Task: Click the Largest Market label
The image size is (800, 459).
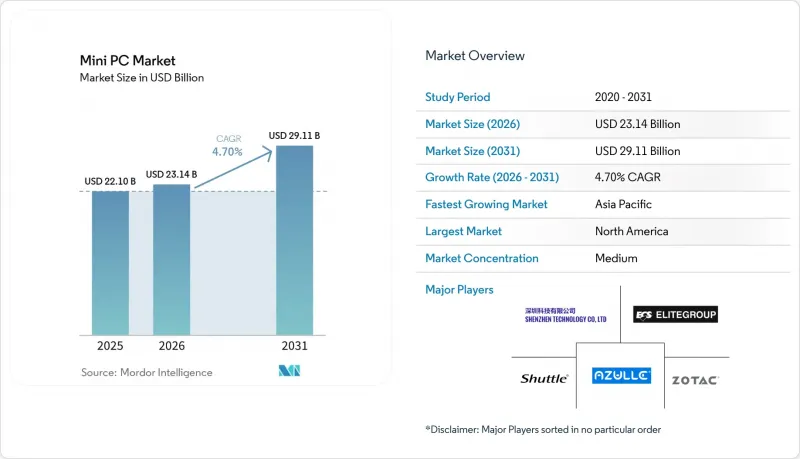Action: click(x=463, y=231)
